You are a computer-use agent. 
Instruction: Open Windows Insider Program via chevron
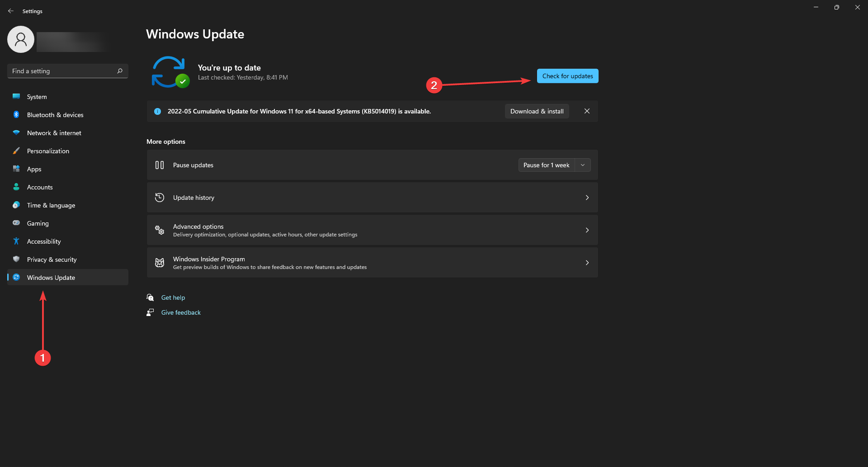[587, 263]
